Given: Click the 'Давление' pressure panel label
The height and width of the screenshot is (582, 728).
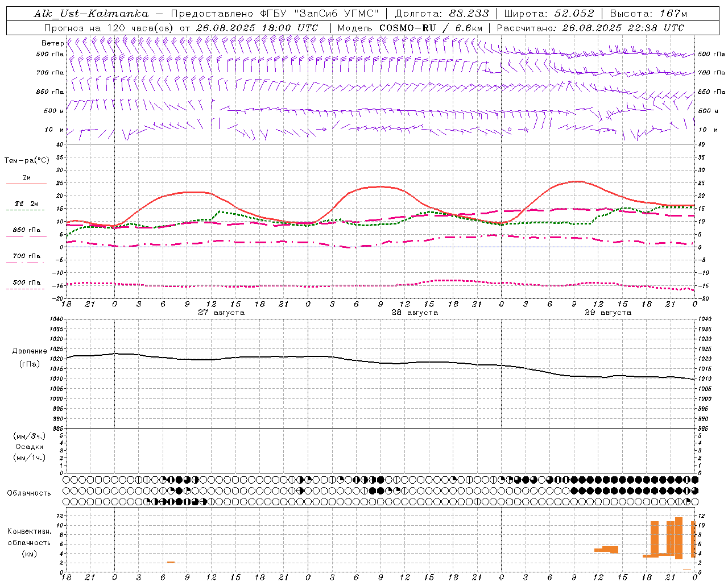Looking at the screenshot, I should [x=29, y=351].
